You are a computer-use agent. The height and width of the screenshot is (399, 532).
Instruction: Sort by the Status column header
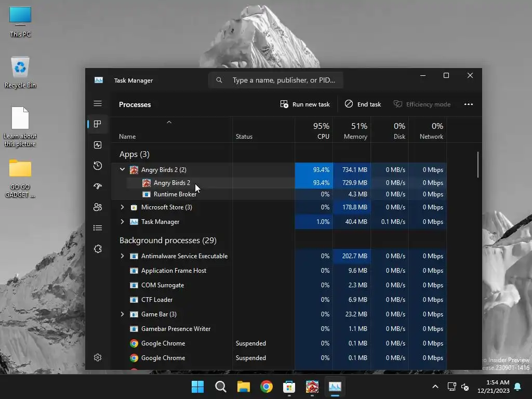coord(263,130)
